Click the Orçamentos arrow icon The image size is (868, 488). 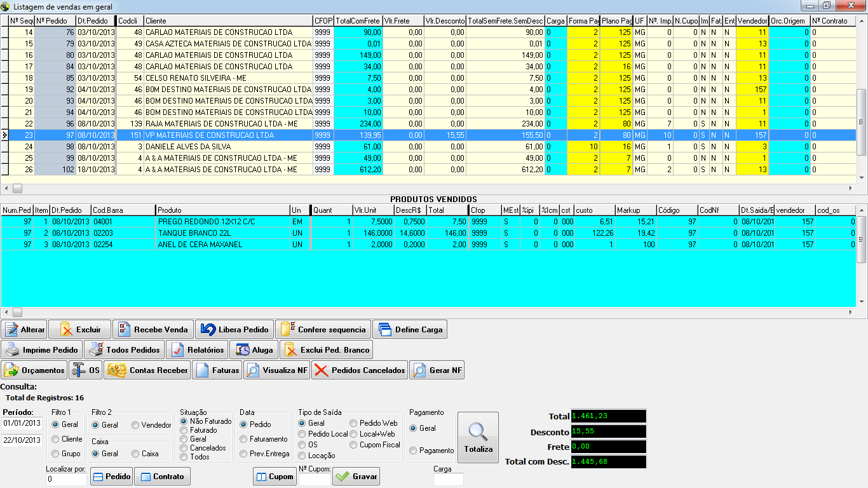(11, 370)
